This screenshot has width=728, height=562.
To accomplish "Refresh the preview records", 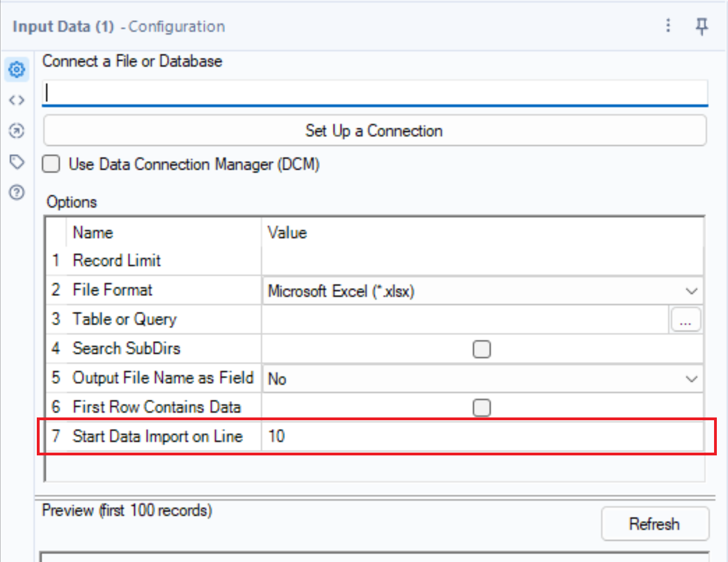I will [x=655, y=523].
